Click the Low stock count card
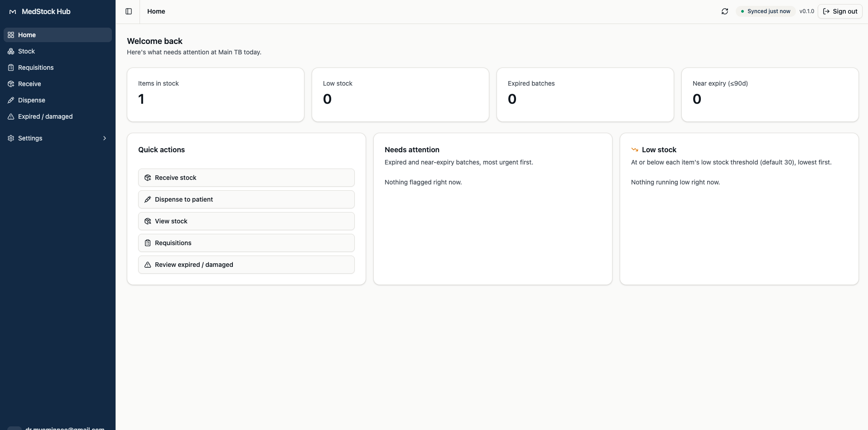This screenshot has height=430, width=868. [x=400, y=95]
